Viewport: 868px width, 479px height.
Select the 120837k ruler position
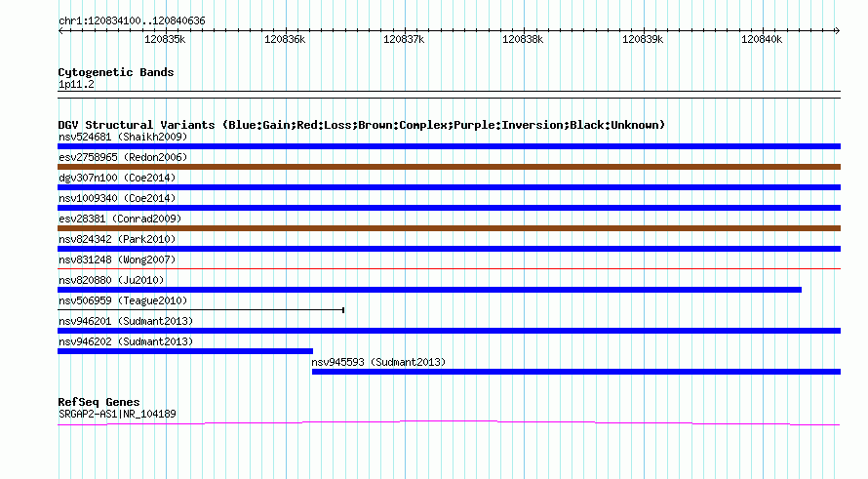coord(404,39)
